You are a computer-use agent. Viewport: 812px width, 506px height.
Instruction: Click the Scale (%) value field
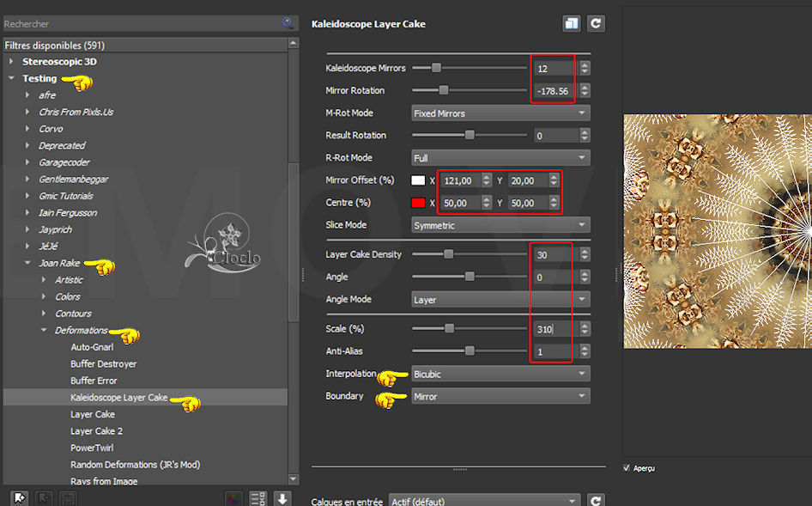point(554,329)
